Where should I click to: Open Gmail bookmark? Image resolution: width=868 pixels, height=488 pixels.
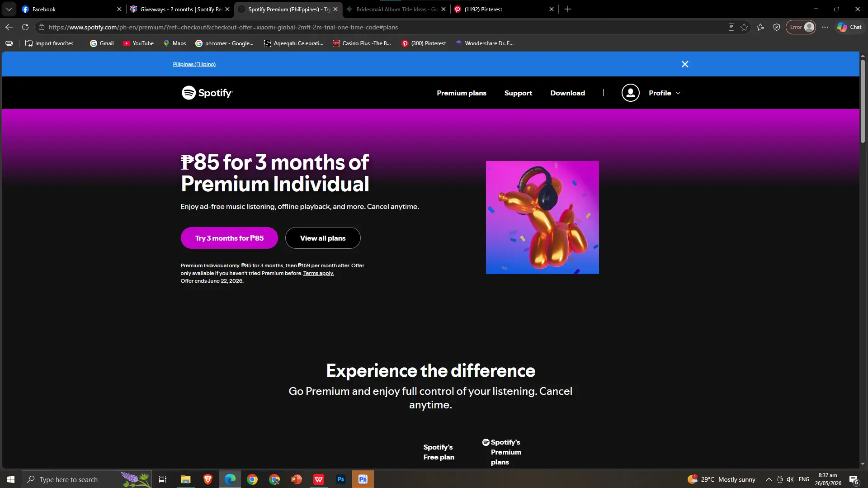pos(102,43)
